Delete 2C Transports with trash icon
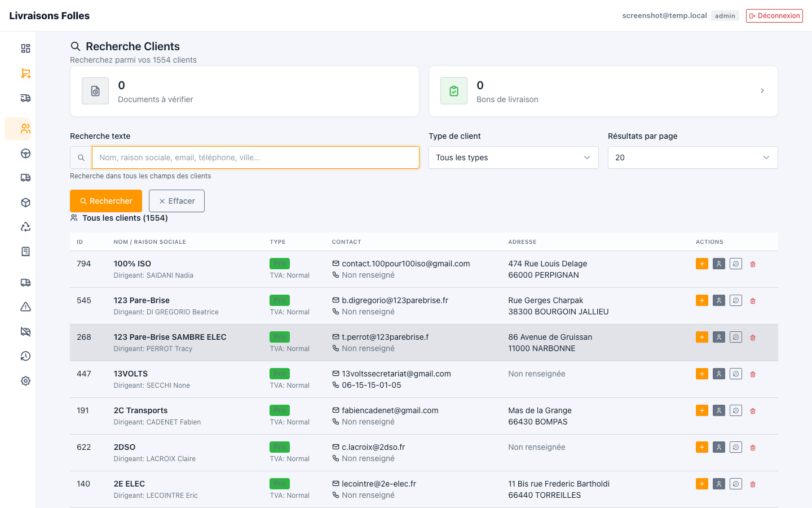812x508 pixels. (x=753, y=411)
